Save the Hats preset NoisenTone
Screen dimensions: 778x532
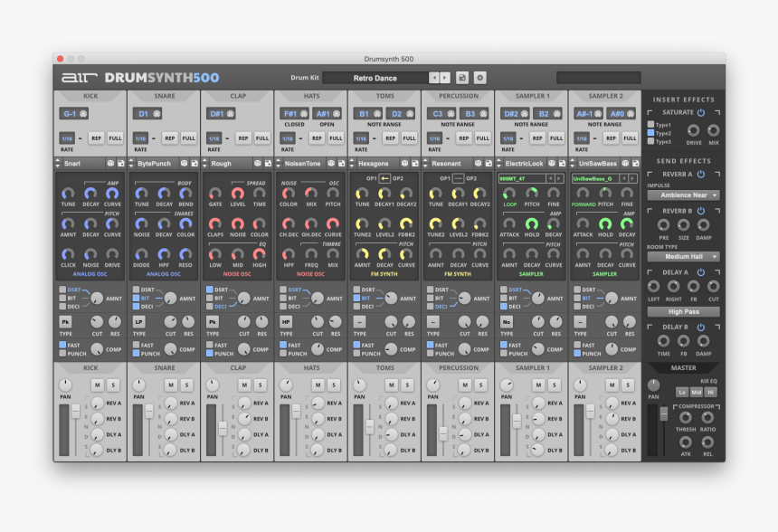341,163
